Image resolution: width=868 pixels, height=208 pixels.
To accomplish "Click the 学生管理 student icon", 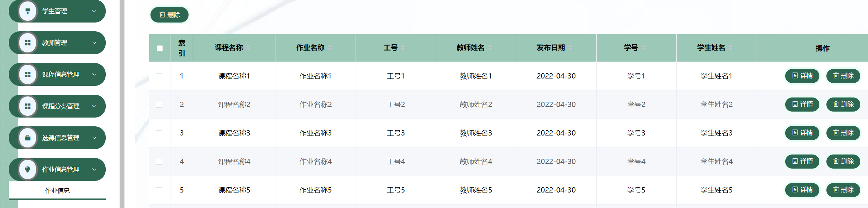I will point(27,11).
